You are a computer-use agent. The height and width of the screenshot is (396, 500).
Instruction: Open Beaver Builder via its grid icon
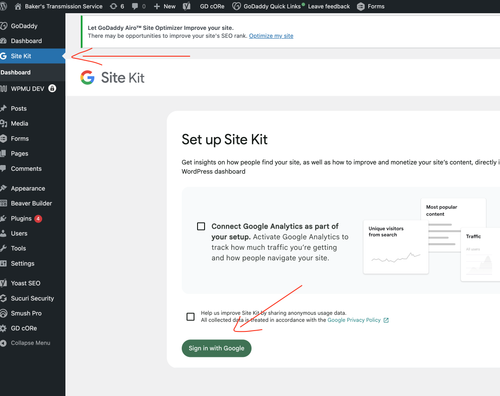[3, 203]
